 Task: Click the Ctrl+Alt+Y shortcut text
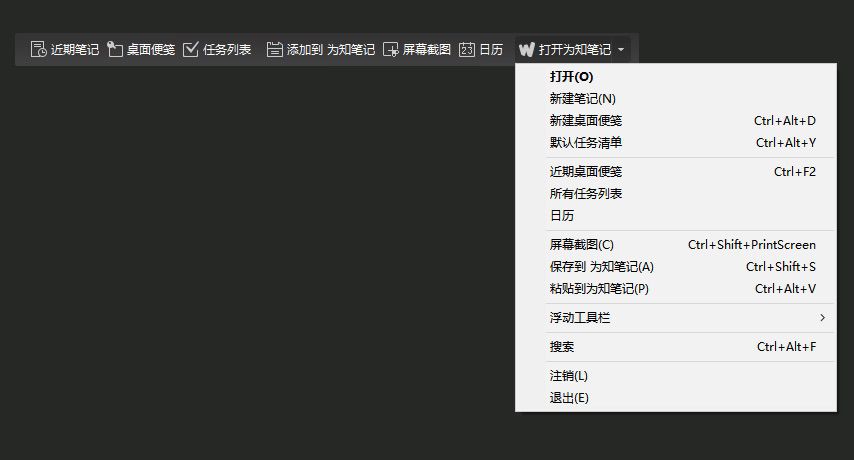point(786,143)
